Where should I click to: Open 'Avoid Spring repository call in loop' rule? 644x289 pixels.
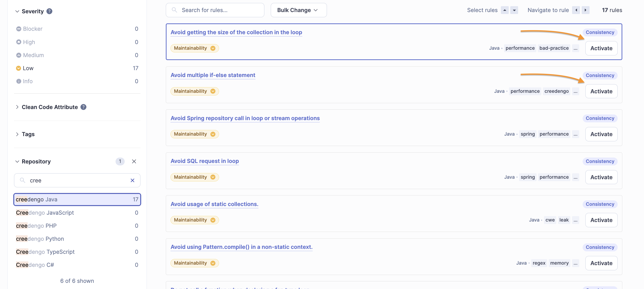click(x=245, y=118)
